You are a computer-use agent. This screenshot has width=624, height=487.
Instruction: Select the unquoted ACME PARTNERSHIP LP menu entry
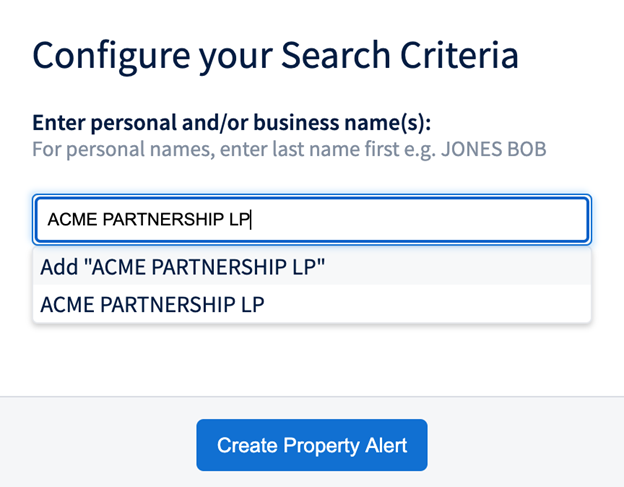click(x=152, y=305)
